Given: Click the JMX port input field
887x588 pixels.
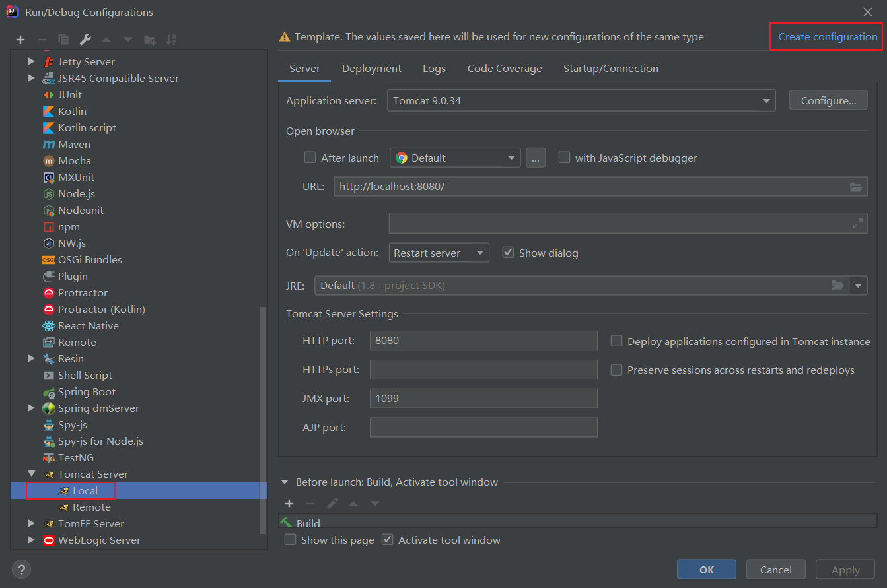Looking at the screenshot, I should click(483, 399).
